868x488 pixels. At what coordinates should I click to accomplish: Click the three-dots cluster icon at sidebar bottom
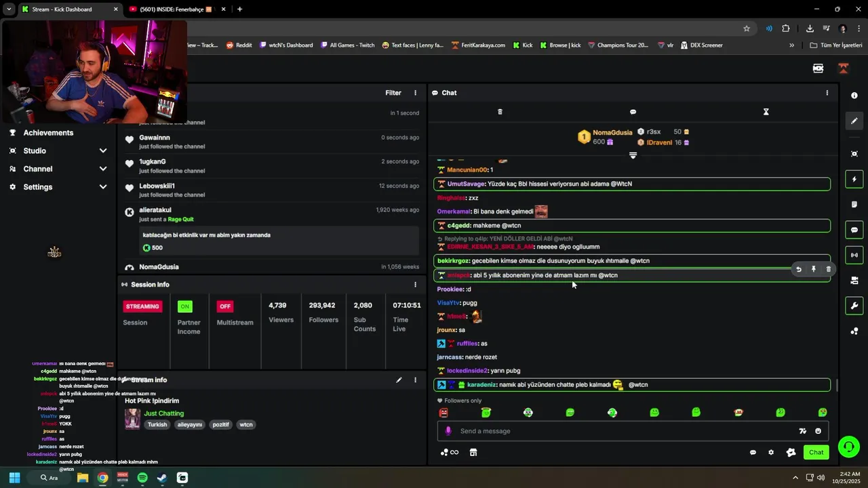point(854,331)
